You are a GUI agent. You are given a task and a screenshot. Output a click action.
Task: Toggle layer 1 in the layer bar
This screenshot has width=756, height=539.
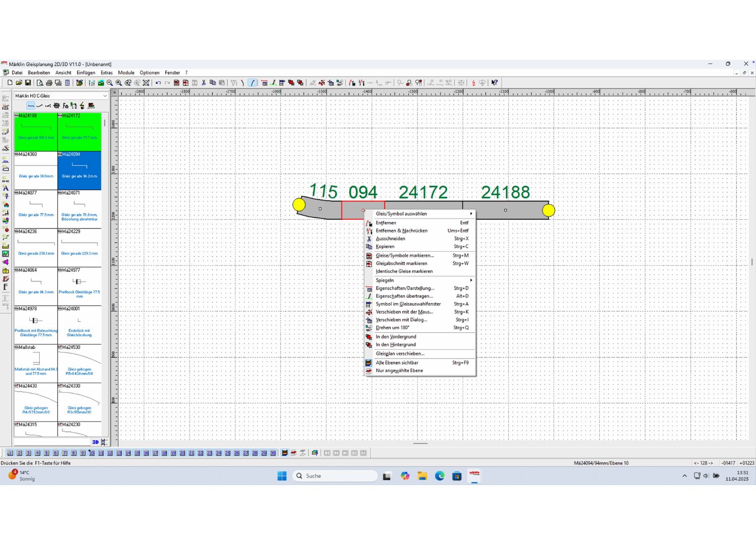(x=10, y=453)
